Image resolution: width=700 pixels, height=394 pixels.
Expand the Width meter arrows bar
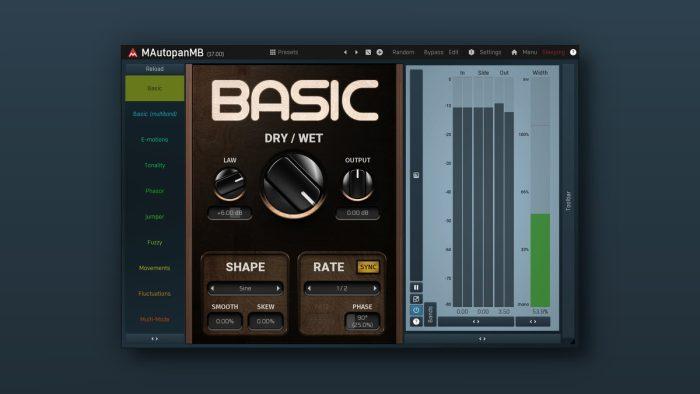pos(533,321)
